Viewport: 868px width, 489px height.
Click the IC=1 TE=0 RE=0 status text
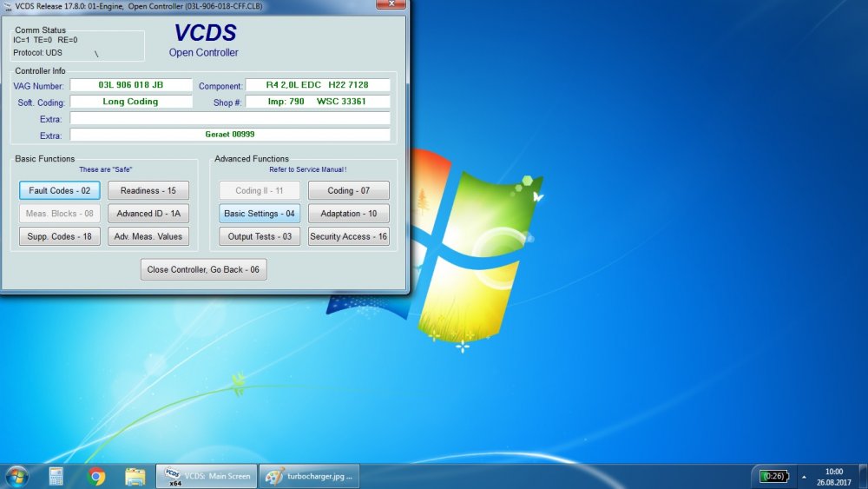click(45, 40)
